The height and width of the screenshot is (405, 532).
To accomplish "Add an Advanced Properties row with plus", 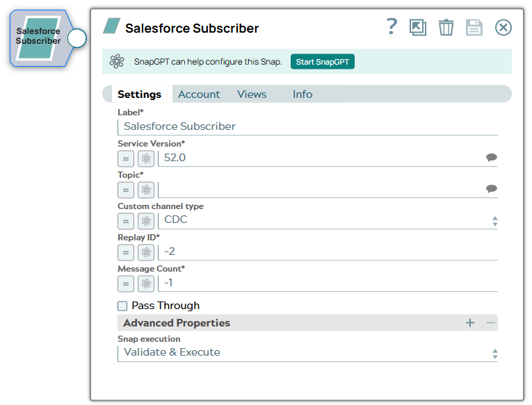I will (470, 322).
